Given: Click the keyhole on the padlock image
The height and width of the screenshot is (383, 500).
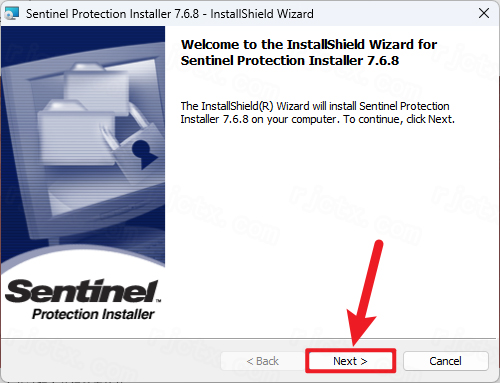Looking at the screenshot, I should click(x=144, y=154).
